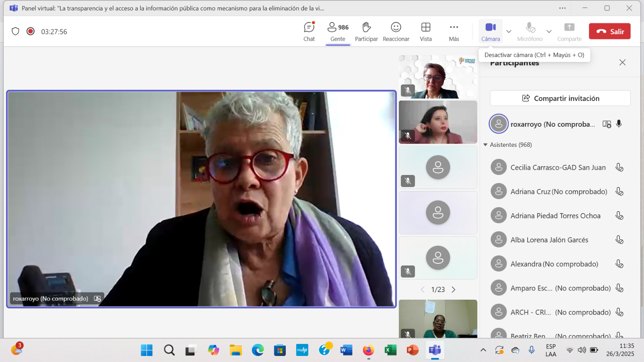Click Compartir invitación button
This screenshot has width=644, height=362.
(560, 98)
